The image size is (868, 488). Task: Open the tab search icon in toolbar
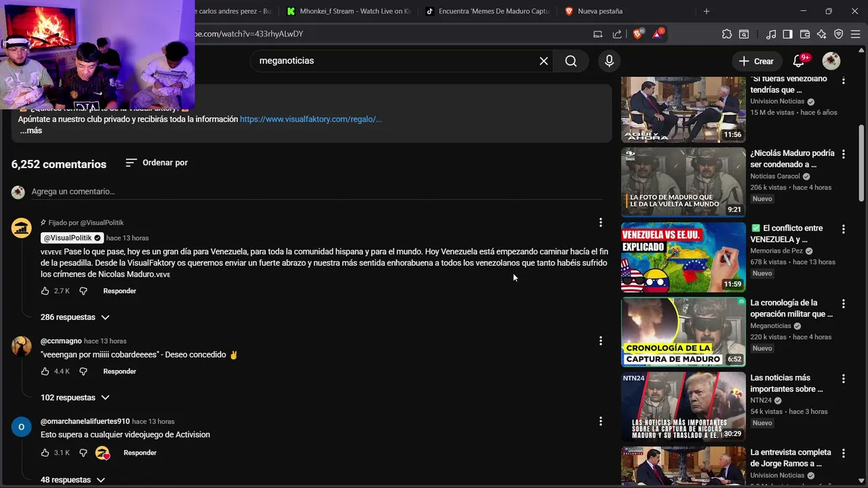[x=744, y=34]
